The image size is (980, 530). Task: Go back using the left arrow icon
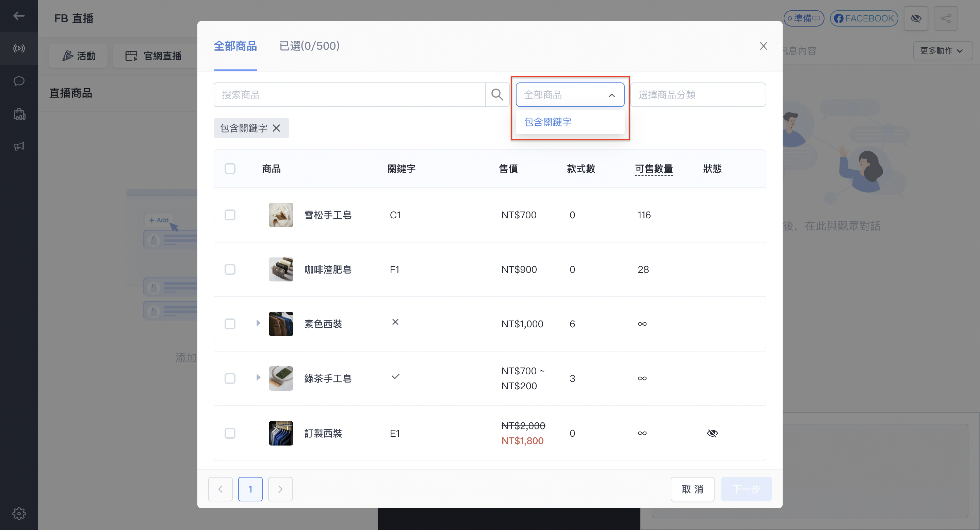[x=19, y=16]
